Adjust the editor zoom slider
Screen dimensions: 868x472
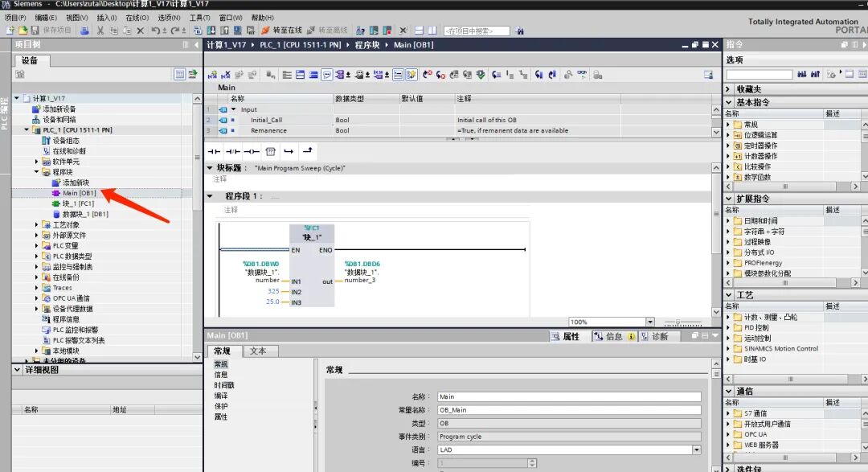[678, 322]
